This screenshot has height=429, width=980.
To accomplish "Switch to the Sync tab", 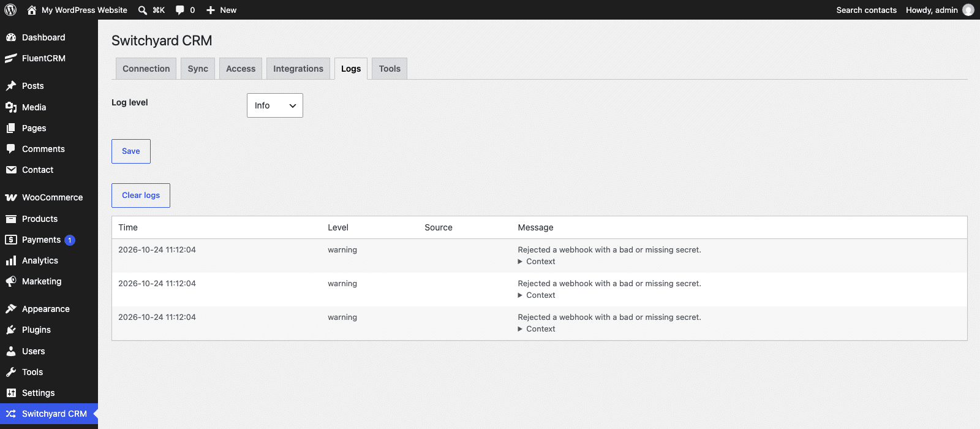I will 198,69.
